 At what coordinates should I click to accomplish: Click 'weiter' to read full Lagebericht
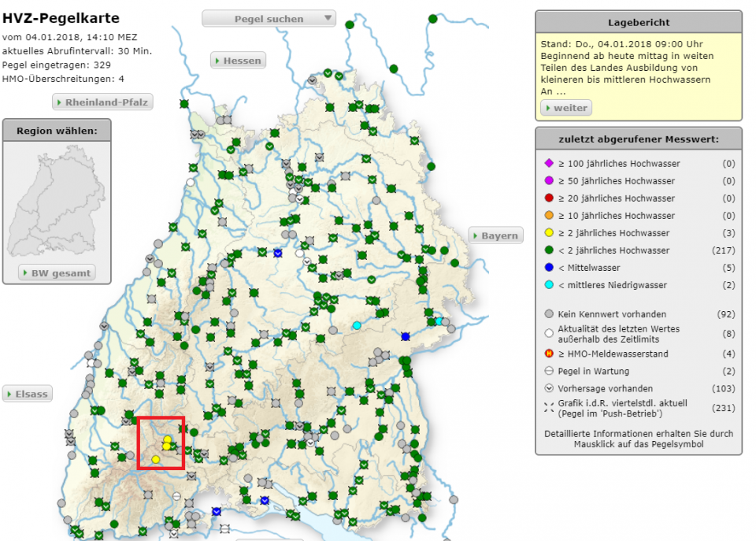click(565, 108)
